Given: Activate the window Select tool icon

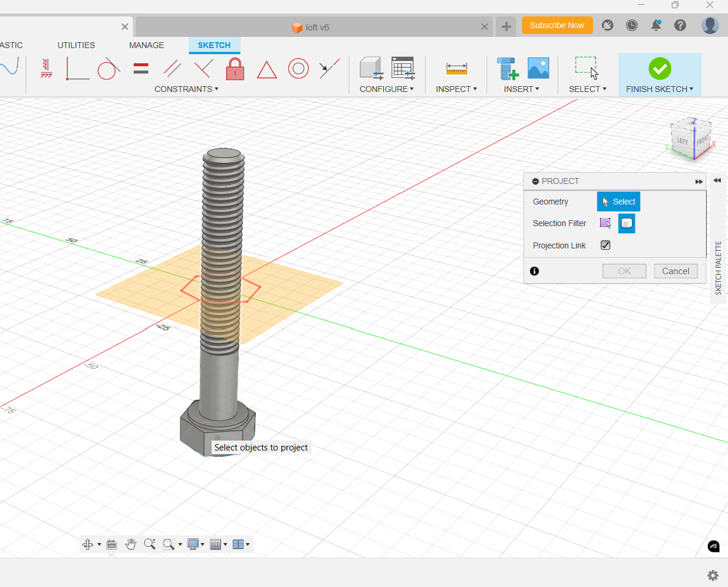Looking at the screenshot, I should [x=587, y=68].
